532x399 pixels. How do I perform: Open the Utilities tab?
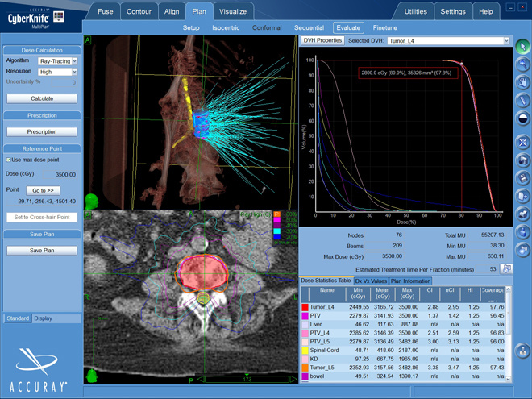[416, 11]
